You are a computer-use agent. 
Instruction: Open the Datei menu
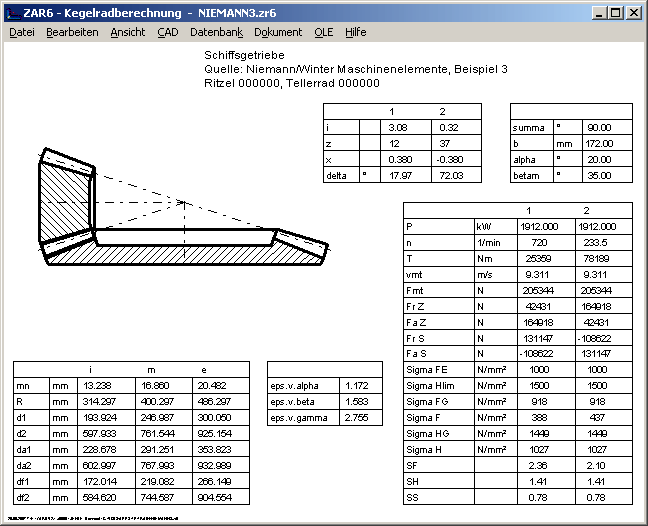[x=21, y=32]
